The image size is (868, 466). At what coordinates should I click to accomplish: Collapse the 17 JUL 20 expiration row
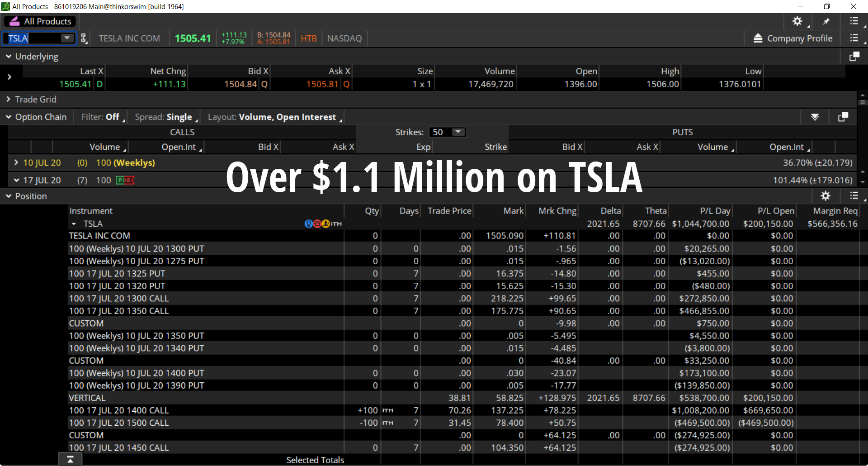[x=16, y=180]
